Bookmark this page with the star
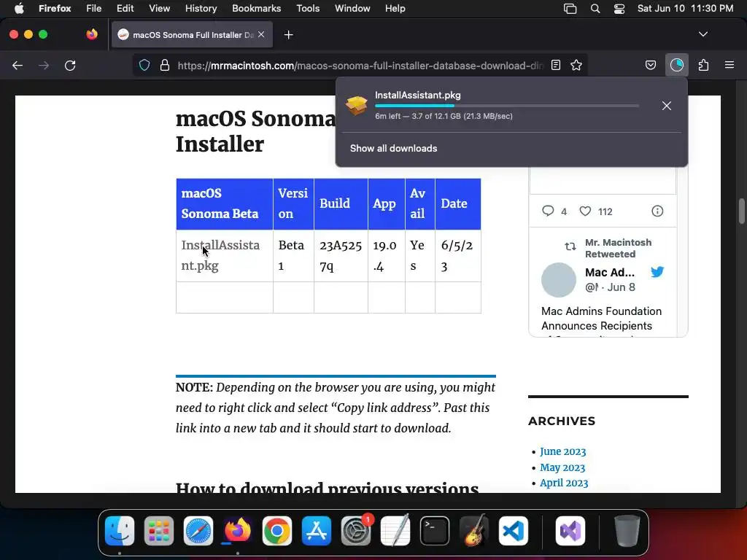Viewport: 747px width, 560px height. pos(576,65)
